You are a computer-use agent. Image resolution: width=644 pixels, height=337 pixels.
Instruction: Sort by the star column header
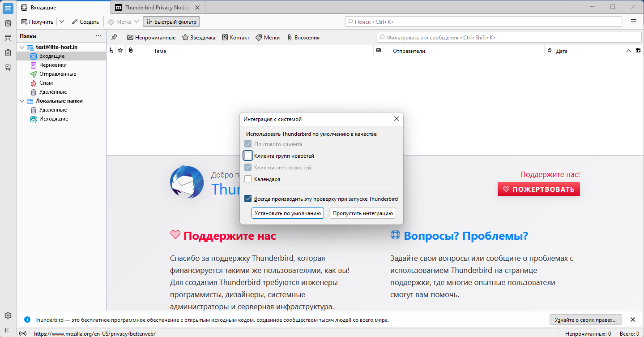120,51
